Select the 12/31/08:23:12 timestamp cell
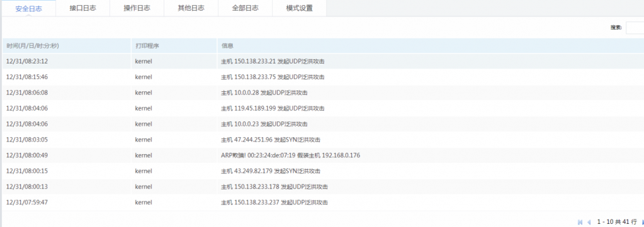The height and width of the screenshot is (227, 644). (27, 62)
